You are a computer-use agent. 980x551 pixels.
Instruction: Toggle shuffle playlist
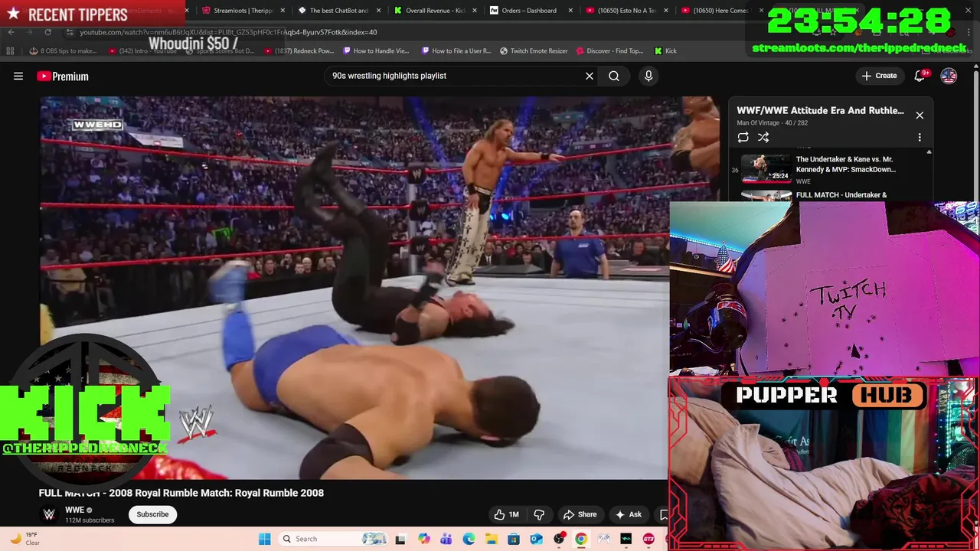(763, 137)
